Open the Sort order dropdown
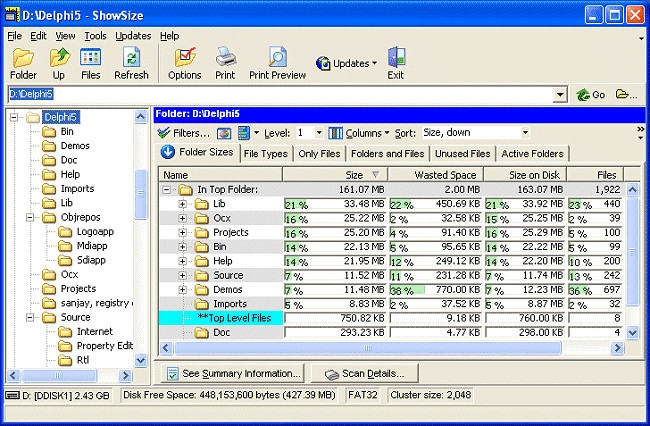Viewport: 650px width, 426px height. pos(525,133)
